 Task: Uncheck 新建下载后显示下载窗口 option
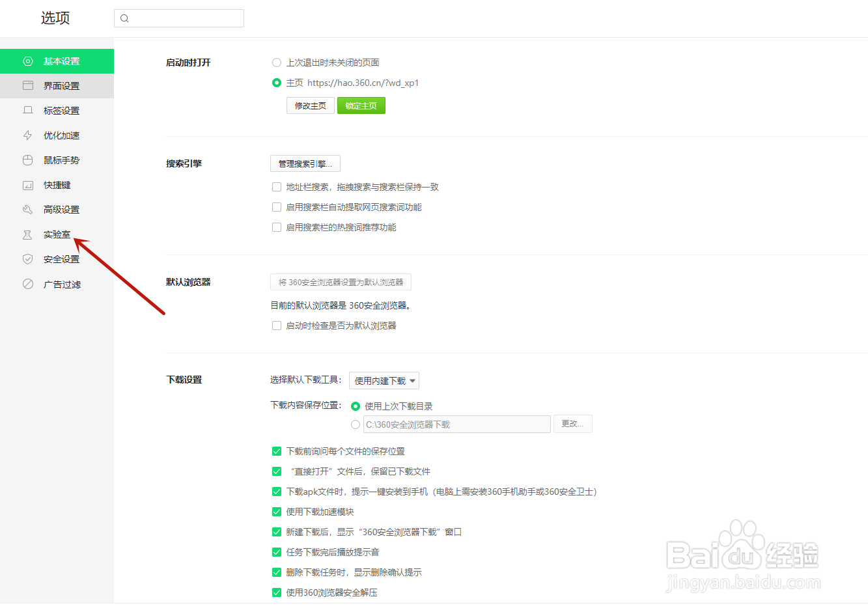click(277, 532)
